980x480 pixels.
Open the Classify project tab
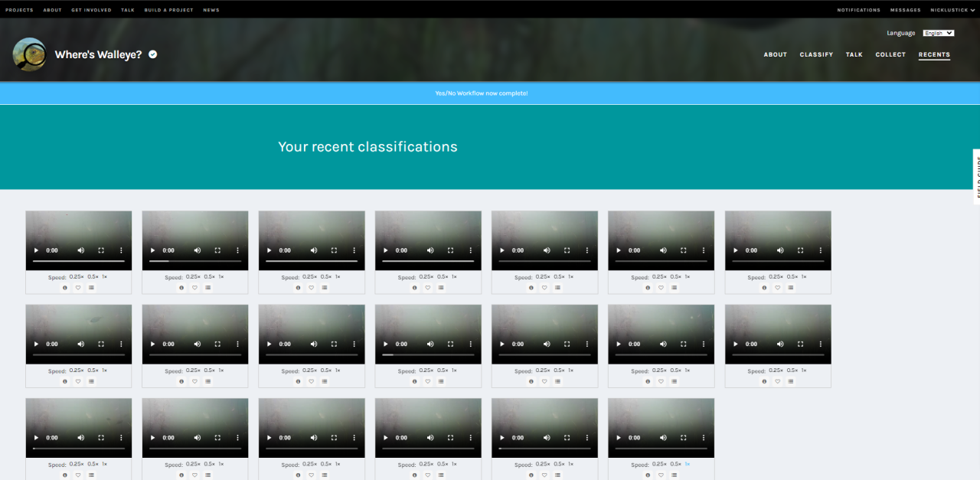pyautogui.click(x=816, y=54)
